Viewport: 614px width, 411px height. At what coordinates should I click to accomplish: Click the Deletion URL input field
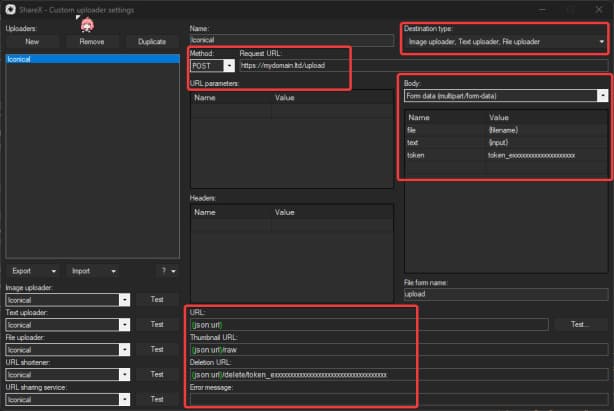pyautogui.click(x=399, y=375)
